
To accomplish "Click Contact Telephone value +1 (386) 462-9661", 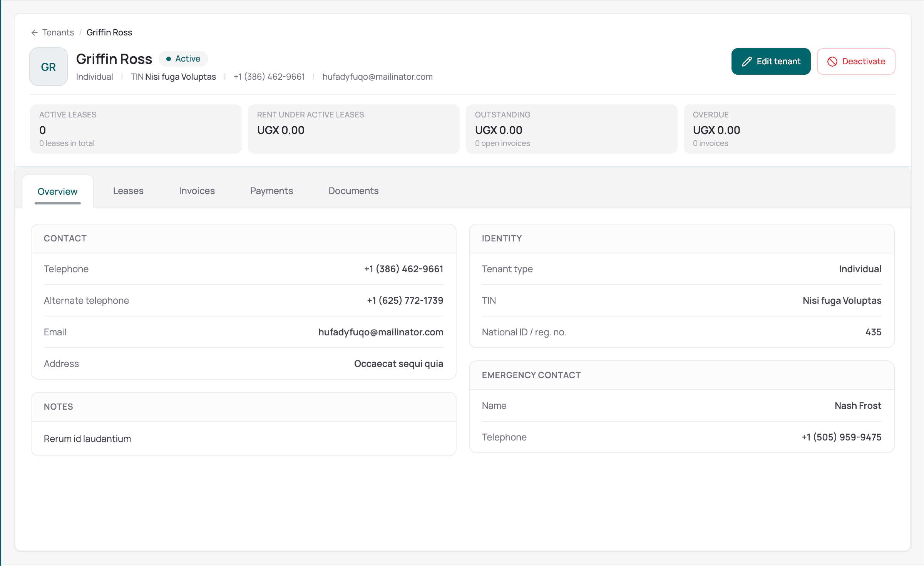I will pos(403,269).
